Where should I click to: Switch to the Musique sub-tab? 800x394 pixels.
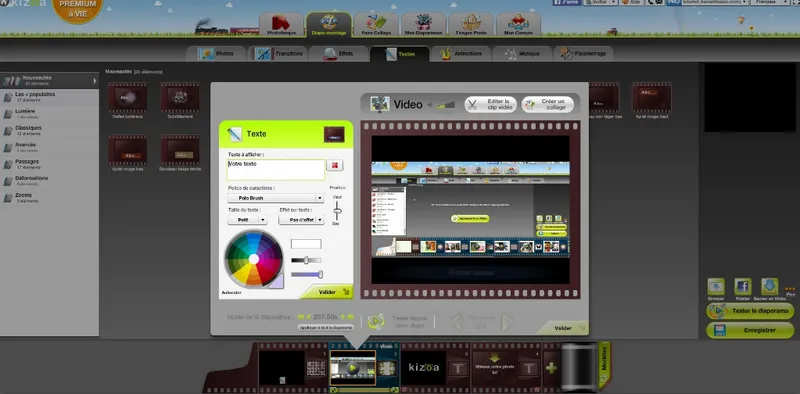[x=522, y=54]
